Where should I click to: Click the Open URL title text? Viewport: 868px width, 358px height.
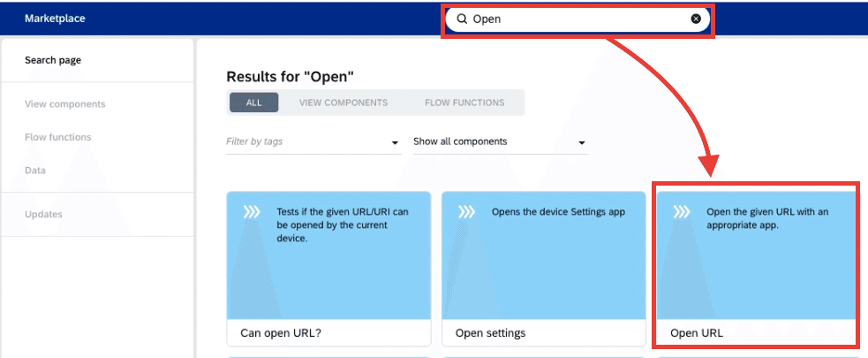point(697,333)
